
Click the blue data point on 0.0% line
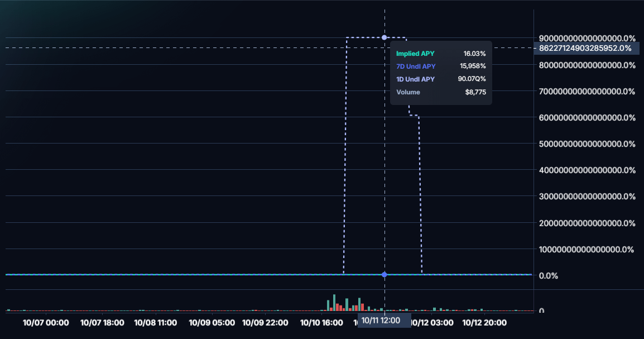385,274
